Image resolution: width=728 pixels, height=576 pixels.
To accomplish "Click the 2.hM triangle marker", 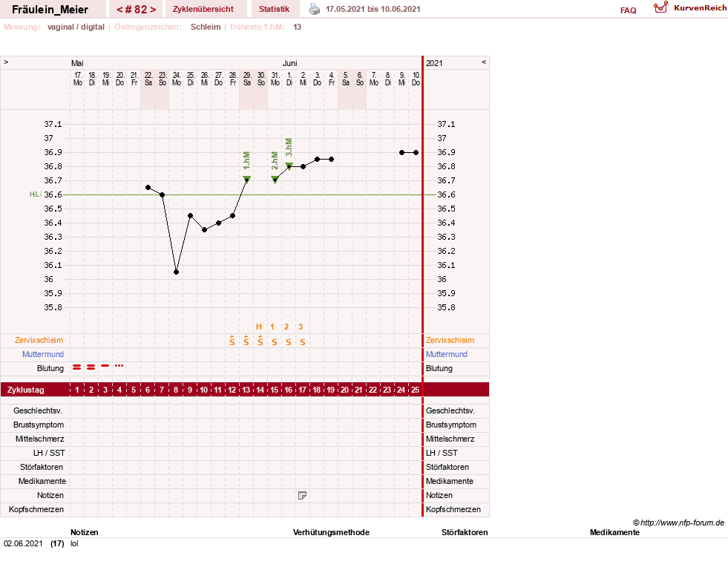I will click(275, 180).
